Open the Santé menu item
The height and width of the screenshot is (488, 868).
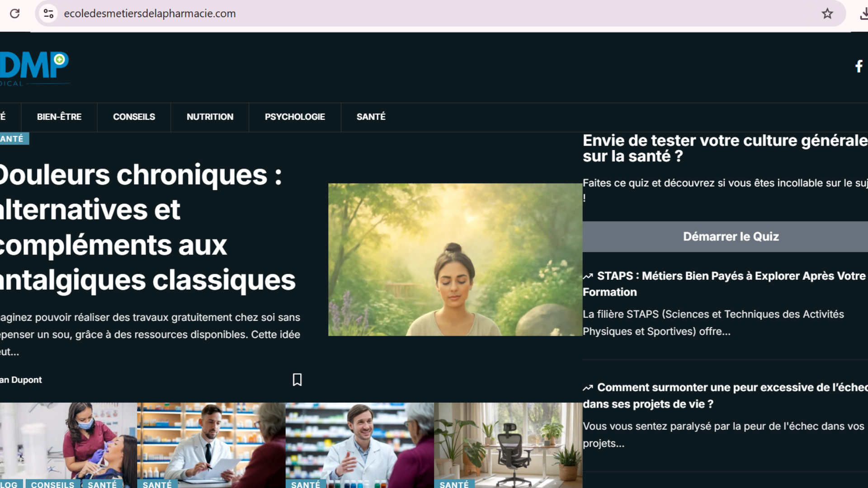[x=371, y=117]
